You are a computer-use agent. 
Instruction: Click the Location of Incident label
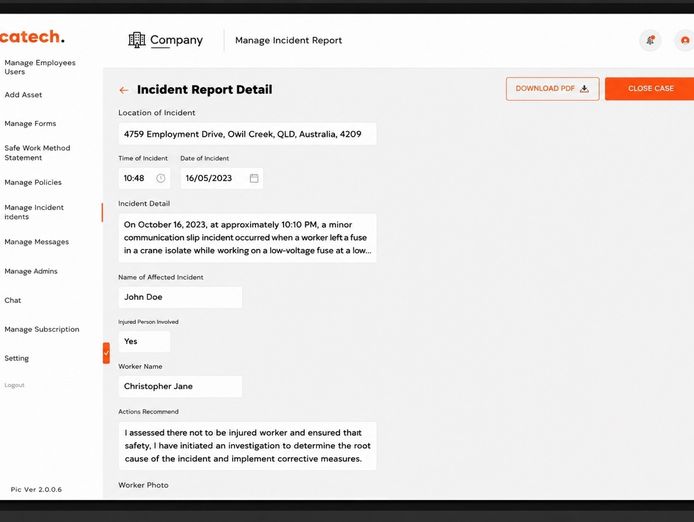(x=157, y=113)
